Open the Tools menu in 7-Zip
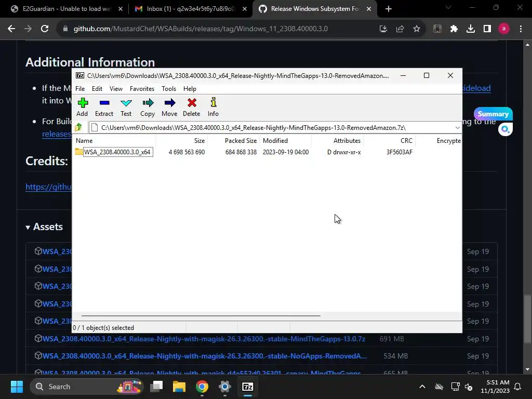Screen dimensions: 532x399 click(x=169, y=88)
